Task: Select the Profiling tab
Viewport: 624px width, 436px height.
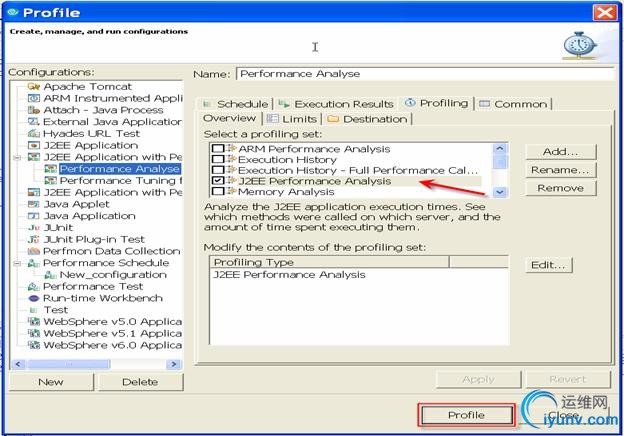Action: coord(437,103)
